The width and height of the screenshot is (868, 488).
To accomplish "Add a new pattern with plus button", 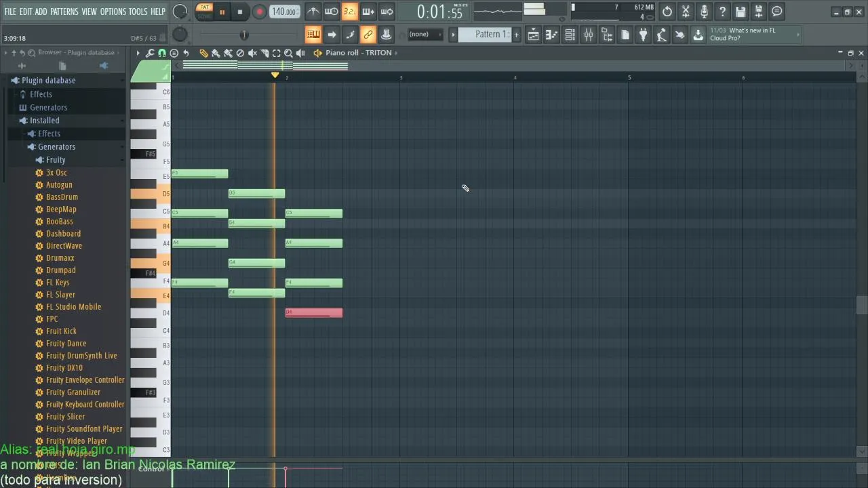I will [x=516, y=35].
